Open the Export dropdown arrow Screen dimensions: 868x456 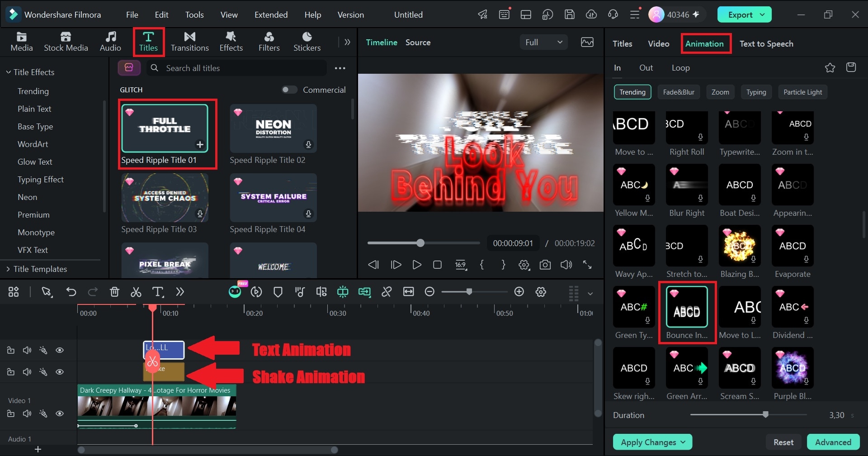[763, 14]
